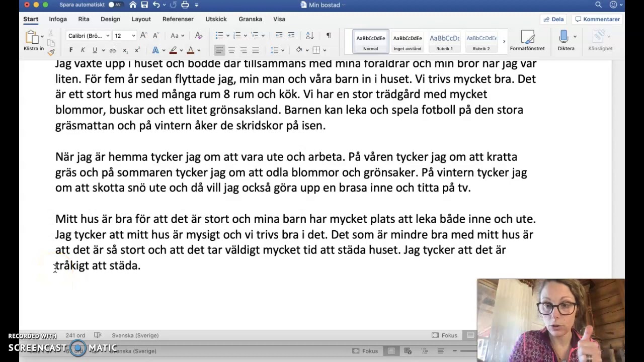The height and width of the screenshot is (362, 644).
Task: Apply superscript formatting
Action: pyautogui.click(x=137, y=50)
